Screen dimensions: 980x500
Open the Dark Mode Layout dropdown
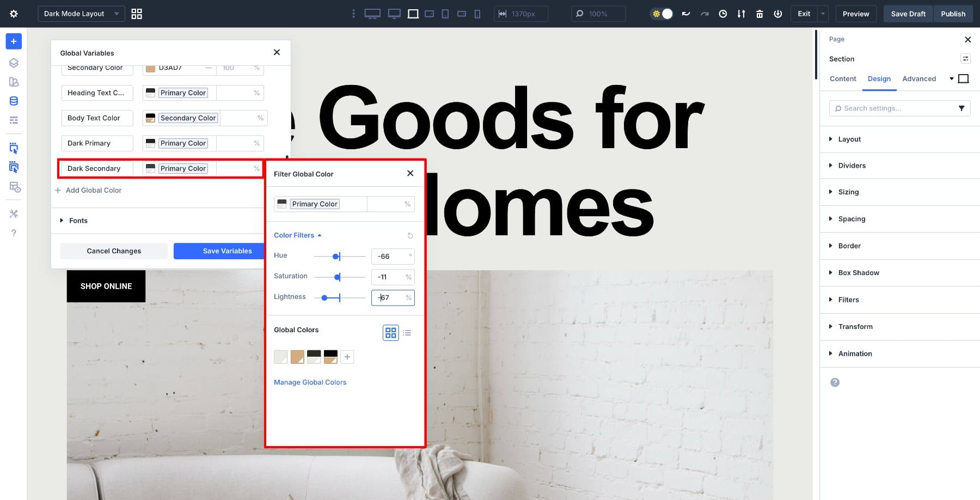81,14
